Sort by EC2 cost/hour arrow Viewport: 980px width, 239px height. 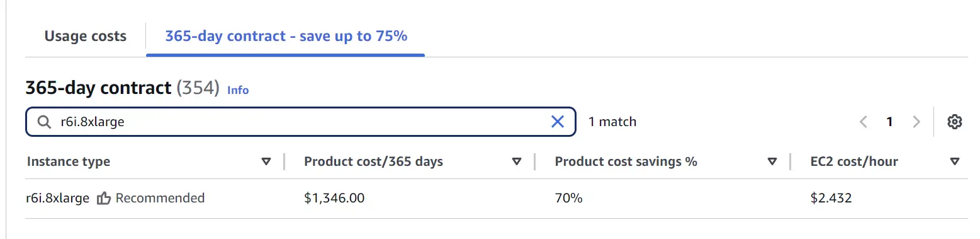(954, 161)
